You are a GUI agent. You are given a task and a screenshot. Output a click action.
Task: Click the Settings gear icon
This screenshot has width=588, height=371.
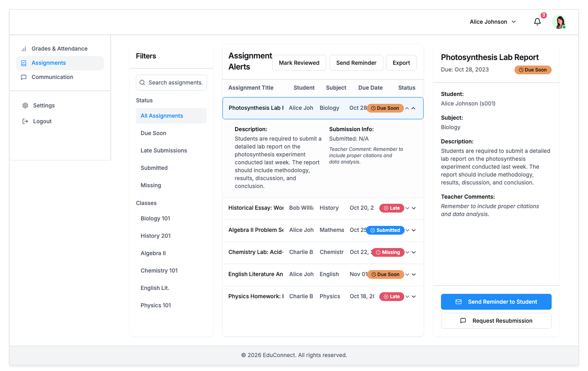coord(25,106)
